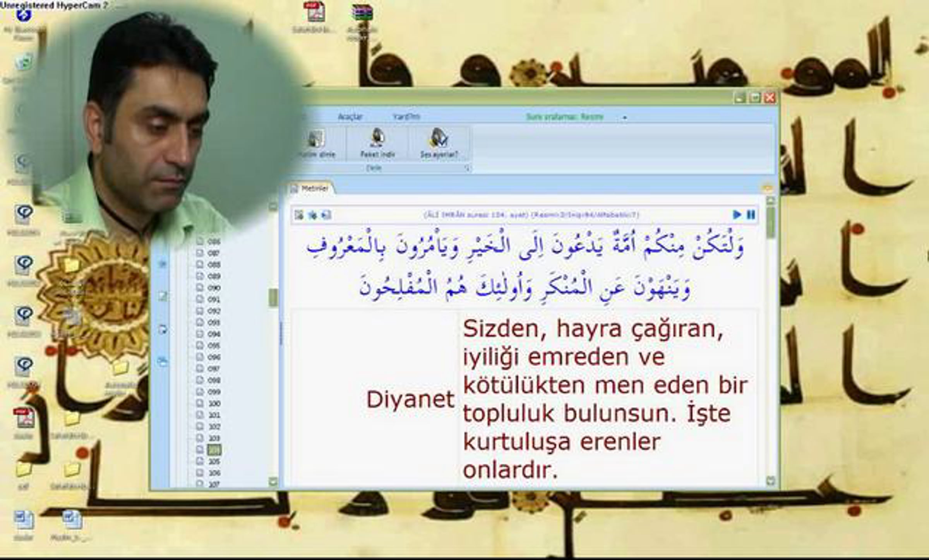Click the top icon in the left sidebar strip
This screenshot has width=929, height=560.
163,264
